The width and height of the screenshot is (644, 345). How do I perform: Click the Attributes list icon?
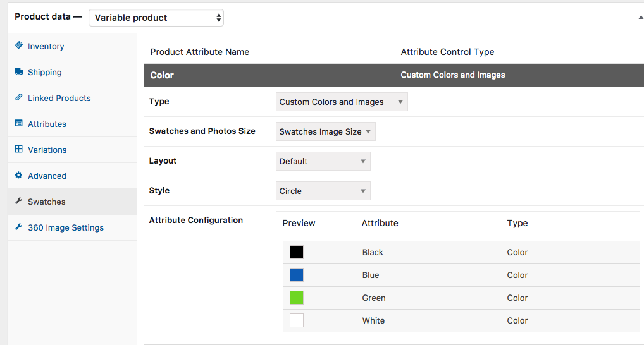[x=19, y=124]
